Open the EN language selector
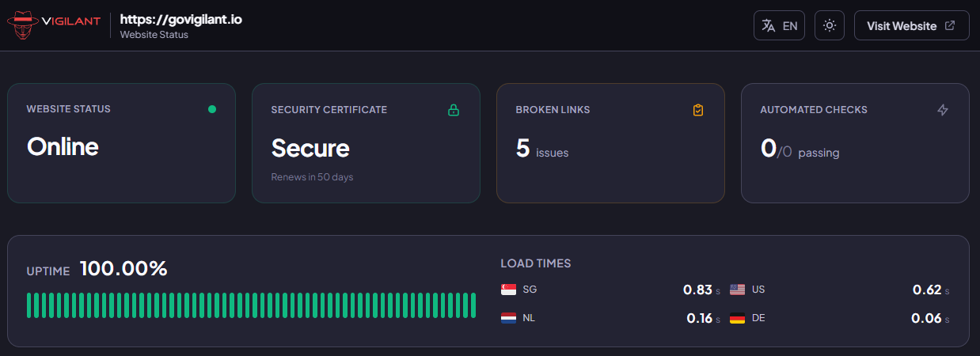 779,25
